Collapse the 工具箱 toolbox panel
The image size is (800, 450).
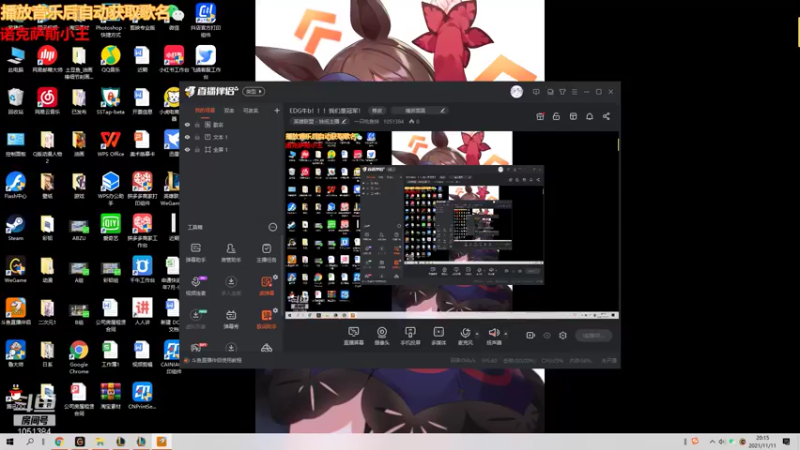272,227
